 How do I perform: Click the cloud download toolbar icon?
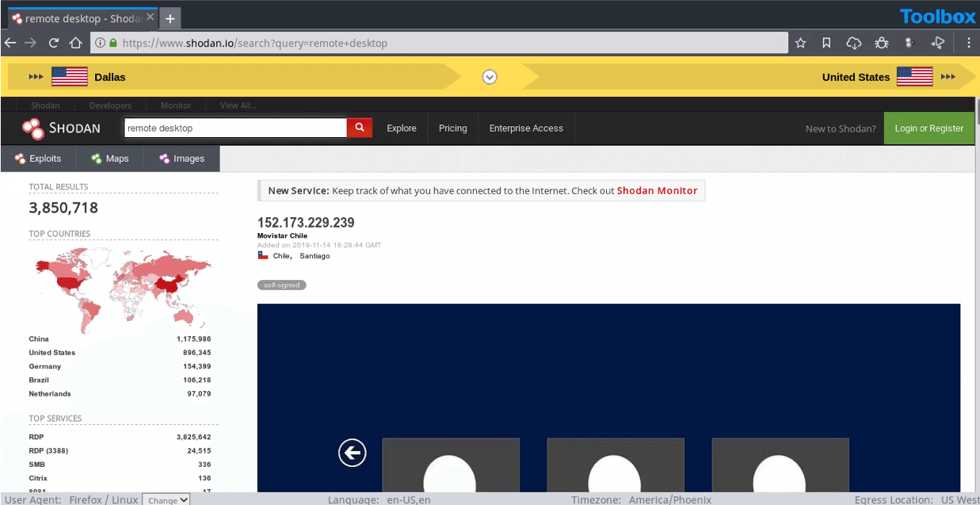853,43
